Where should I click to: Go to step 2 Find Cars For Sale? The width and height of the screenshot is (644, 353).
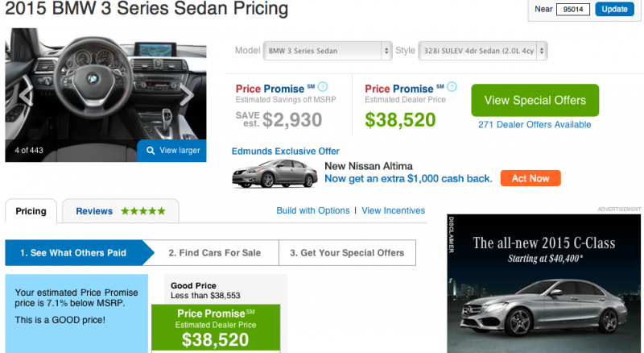point(214,253)
